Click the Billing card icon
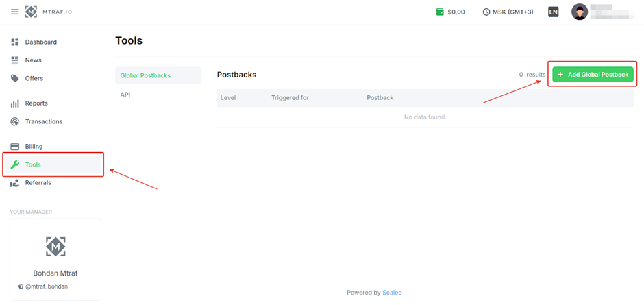The width and height of the screenshot is (644, 305). [15, 147]
